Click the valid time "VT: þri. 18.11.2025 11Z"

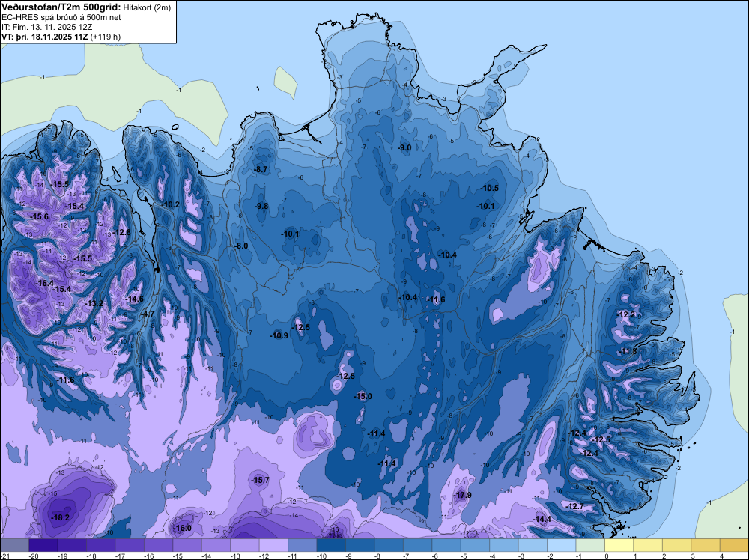(44, 36)
